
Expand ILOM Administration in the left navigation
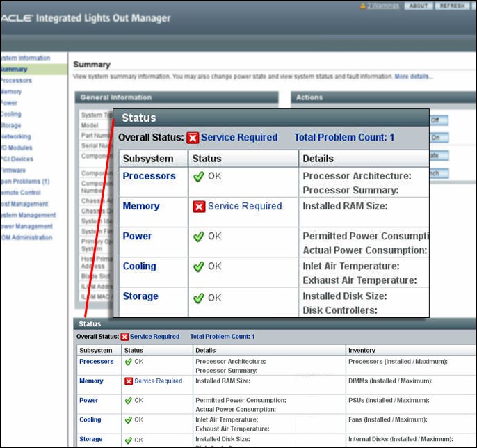pyautogui.click(x=26, y=237)
